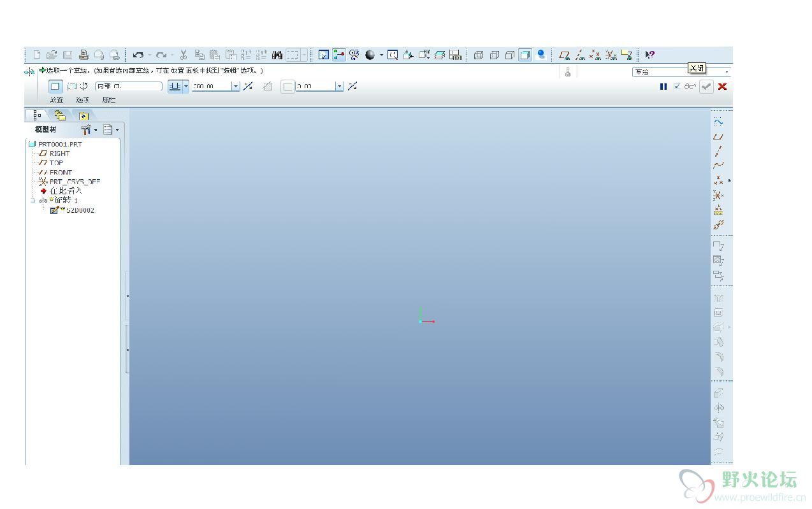Screen dimensions: 812x509
Task: Toggle datum planes display
Action: click(564, 55)
